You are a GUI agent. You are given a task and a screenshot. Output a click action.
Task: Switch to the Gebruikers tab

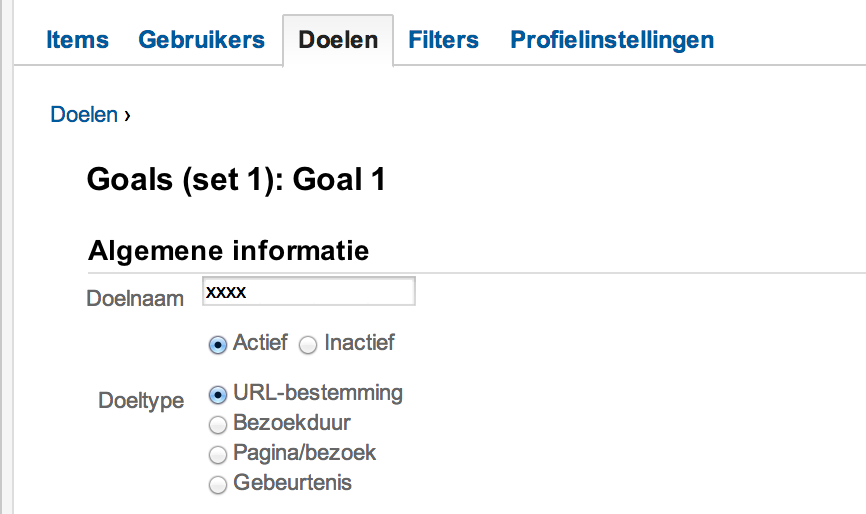click(x=201, y=40)
